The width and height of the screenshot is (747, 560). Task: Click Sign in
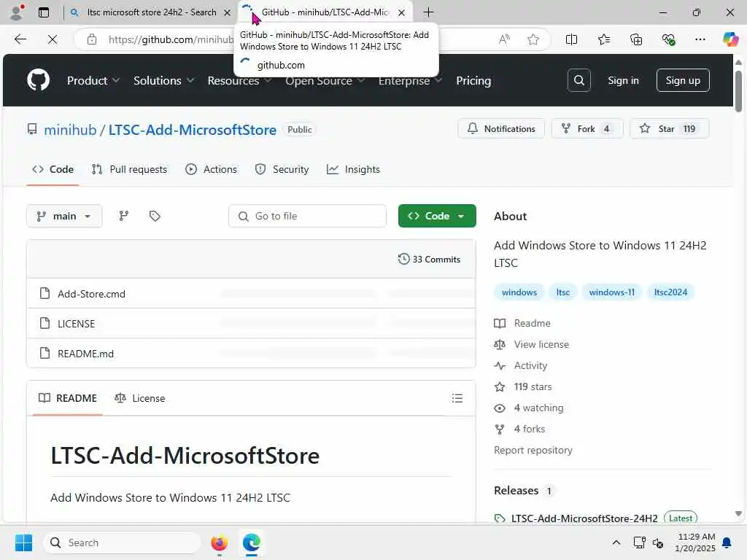[x=623, y=80]
